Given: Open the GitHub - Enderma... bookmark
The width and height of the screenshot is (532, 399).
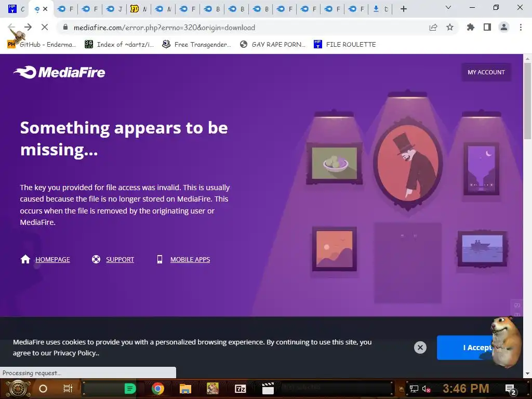Looking at the screenshot, I should tap(42, 44).
